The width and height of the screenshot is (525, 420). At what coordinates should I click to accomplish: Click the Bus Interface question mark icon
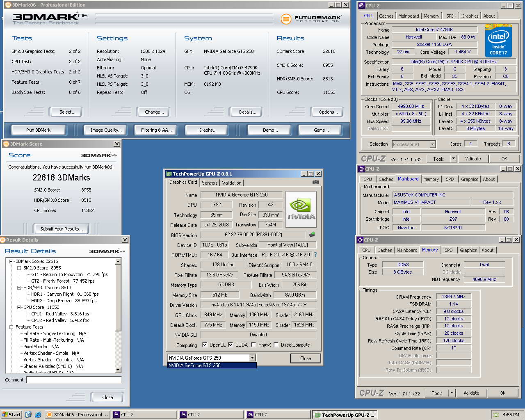(x=315, y=255)
